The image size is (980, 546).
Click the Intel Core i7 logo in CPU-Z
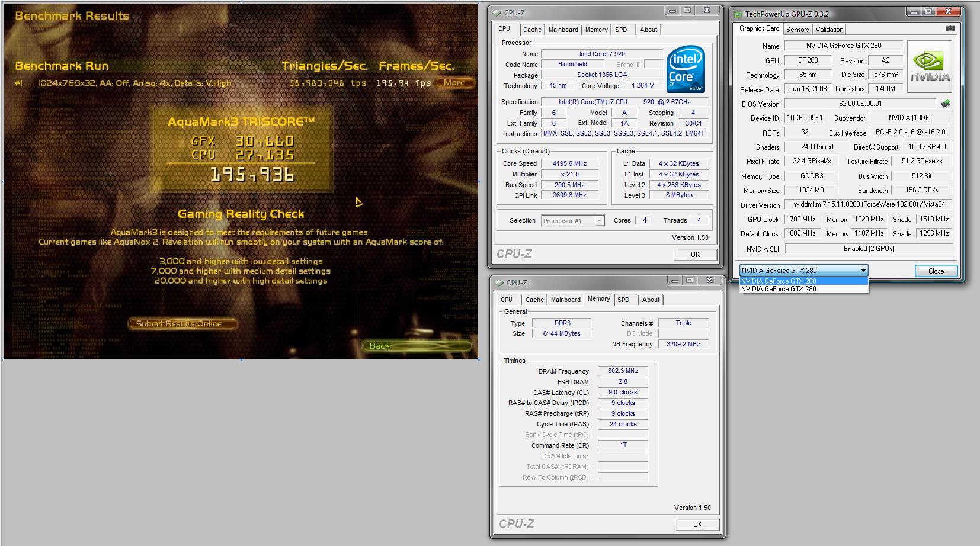click(x=686, y=69)
